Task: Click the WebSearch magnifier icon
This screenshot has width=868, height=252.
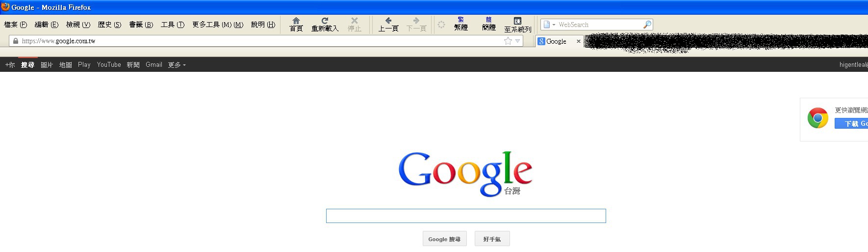Action: tap(647, 25)
